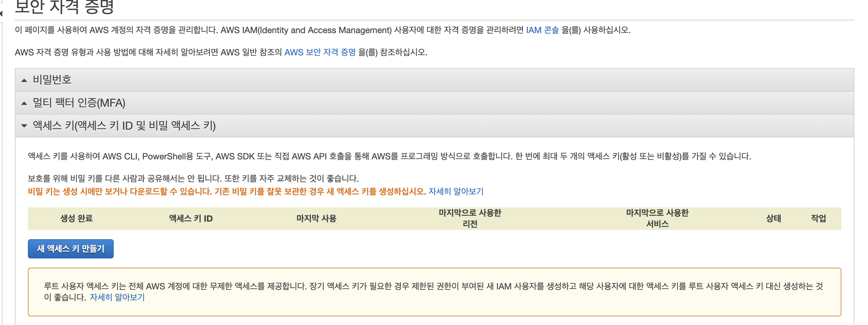Viewport: 868px width, 325px height.
Task: Click the collapse arrow at left page edge
Action: tap(1, 14)
